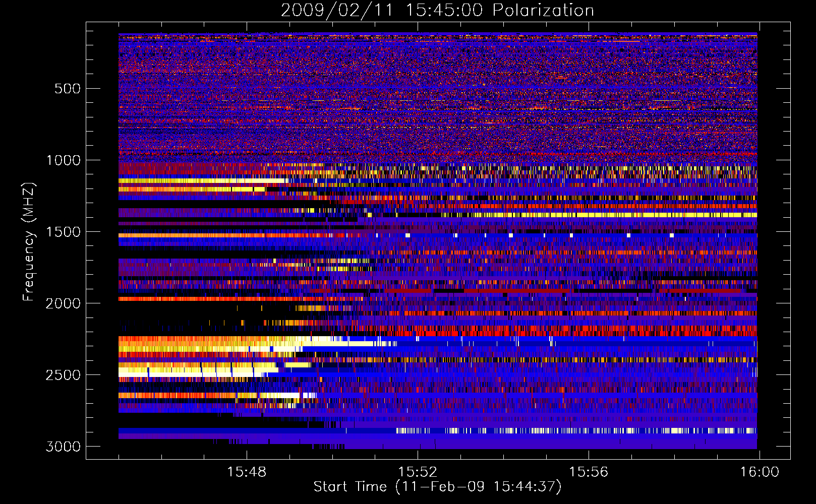Click the 16:00 time tick label
Image resolution: width=816 pixels, height=504 pixels.
760,472
